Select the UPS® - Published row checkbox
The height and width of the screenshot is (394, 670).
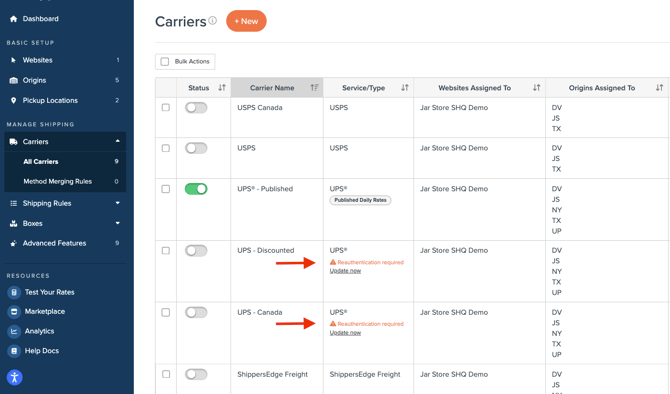point(166,189)
